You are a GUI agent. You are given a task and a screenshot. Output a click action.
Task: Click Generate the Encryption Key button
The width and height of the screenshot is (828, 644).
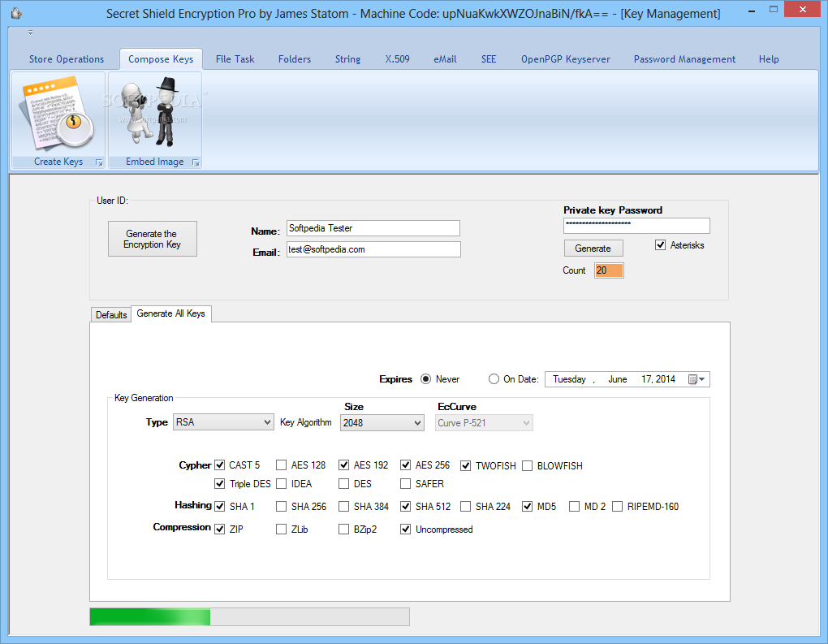(x=152, y=239)
